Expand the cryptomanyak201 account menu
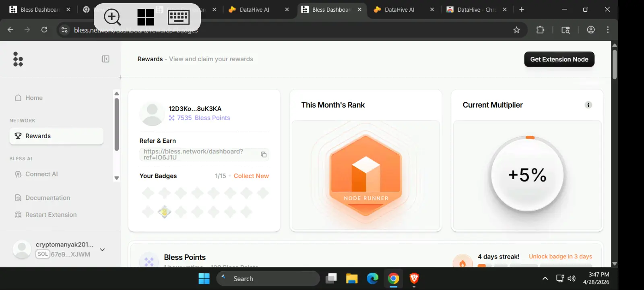 (102, 250)
